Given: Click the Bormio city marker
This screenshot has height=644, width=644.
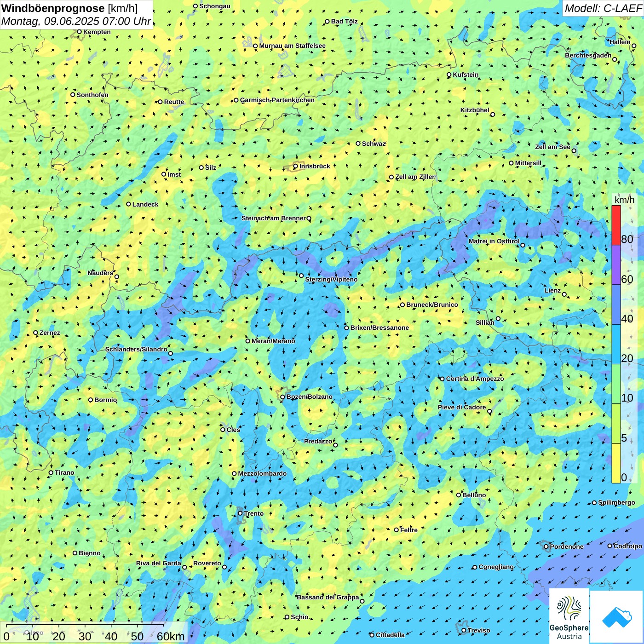Looking at the screenshot, I should tap(91, 400).
